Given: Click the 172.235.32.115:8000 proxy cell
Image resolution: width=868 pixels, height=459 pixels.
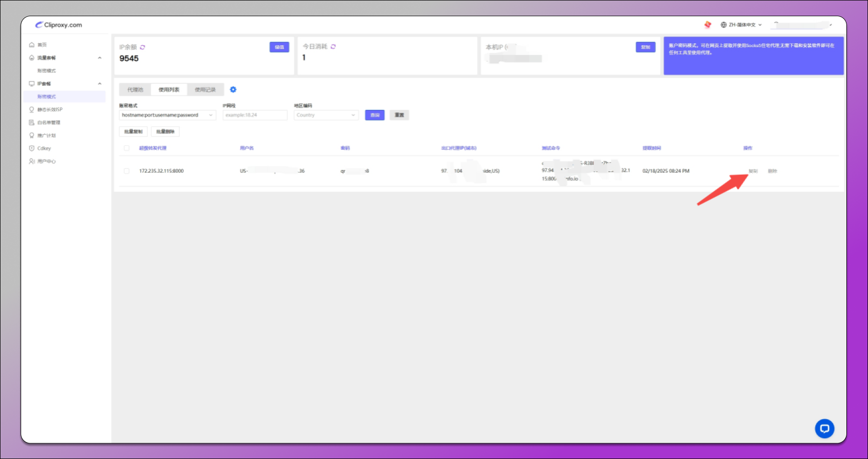Looking at the screenshot, I should 162,171.
